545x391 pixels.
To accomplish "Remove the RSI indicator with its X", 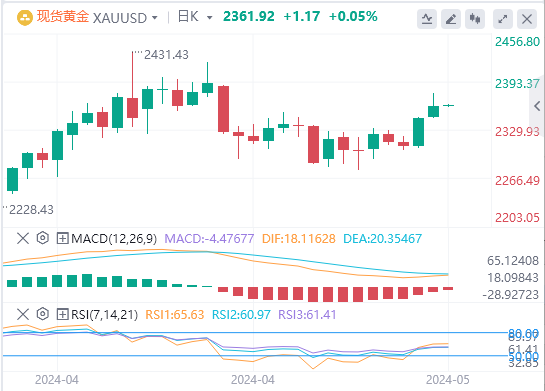I will click(23, 315).
